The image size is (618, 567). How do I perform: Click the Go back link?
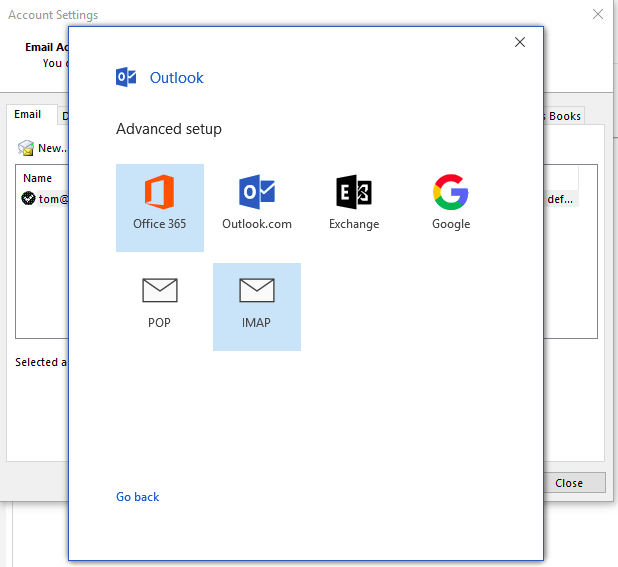[x=138, y=497]
